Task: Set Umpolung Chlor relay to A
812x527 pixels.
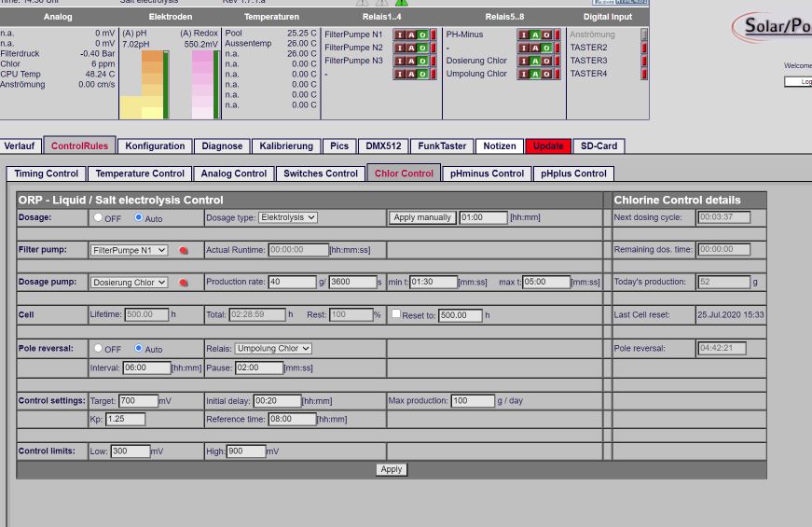Action: (x=535, y=74)
